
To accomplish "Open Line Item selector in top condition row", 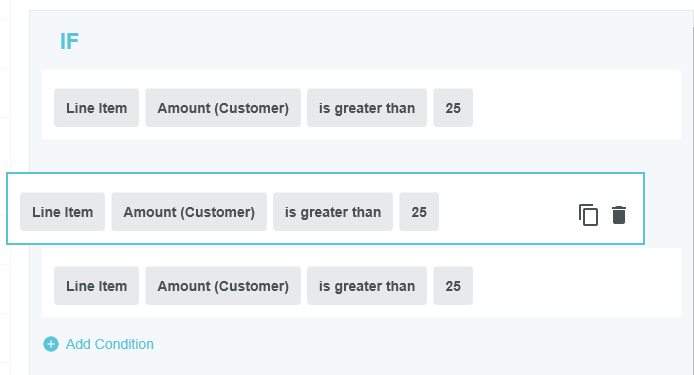I will 96,108.
